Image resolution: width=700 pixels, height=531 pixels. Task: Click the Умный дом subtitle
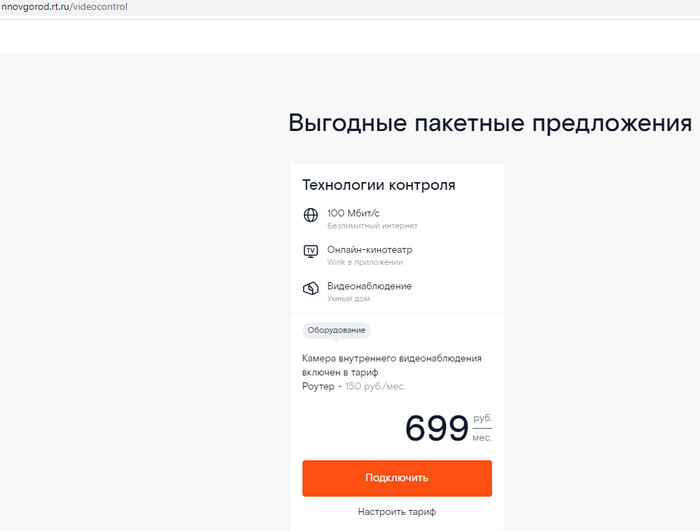tap(347, 299)
